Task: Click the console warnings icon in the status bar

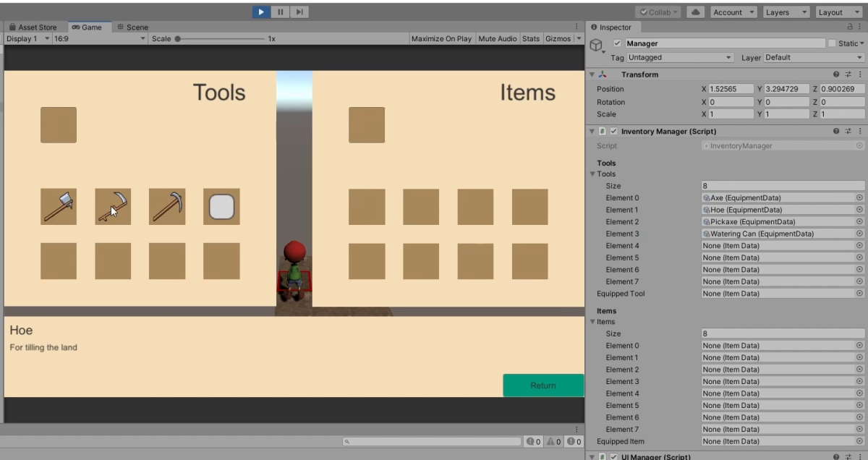Action: 551,441
